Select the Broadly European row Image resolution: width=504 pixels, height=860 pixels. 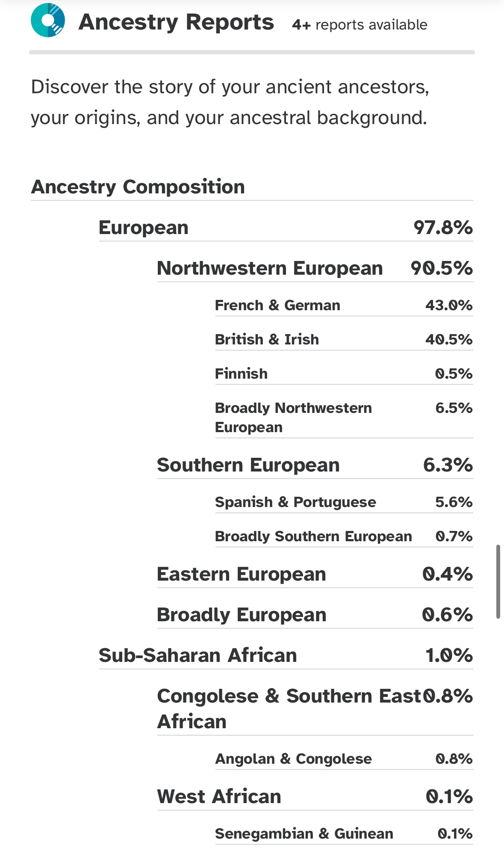[315, 615]
